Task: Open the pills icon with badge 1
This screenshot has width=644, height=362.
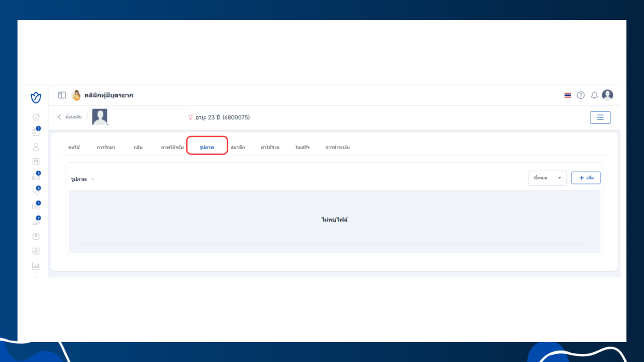Action: (36, 206)
